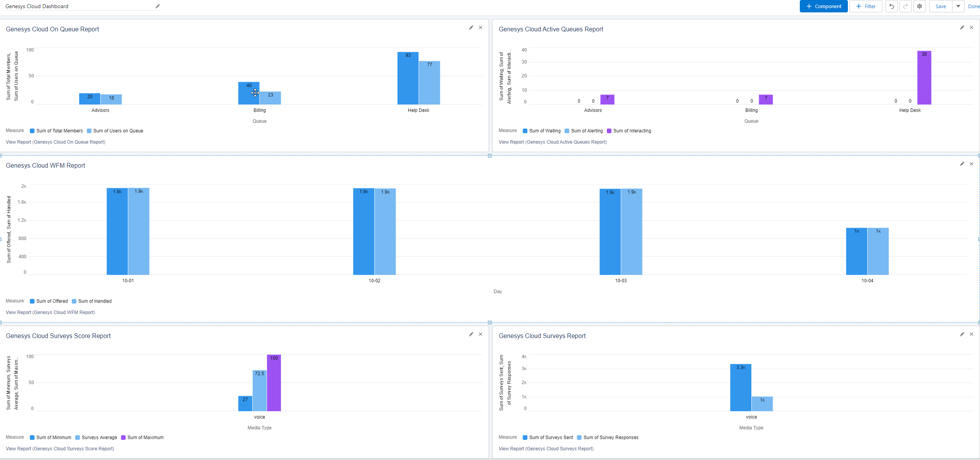Click the undo arrow icon

[891, 6]
